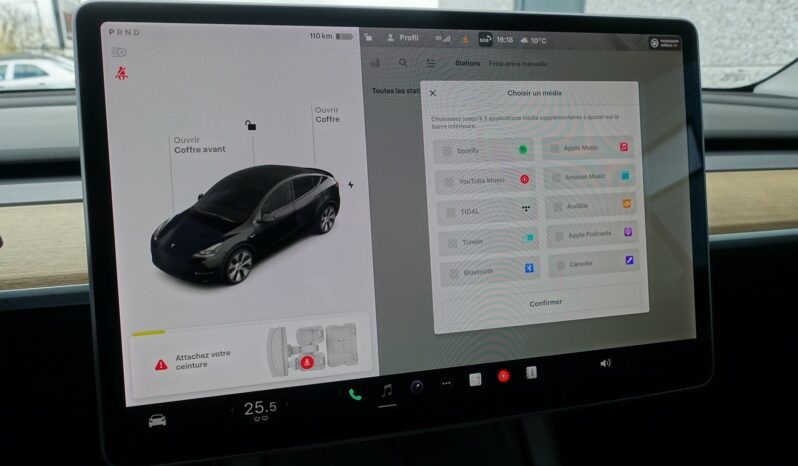Switch to the Stations tab

pos(467,63)
